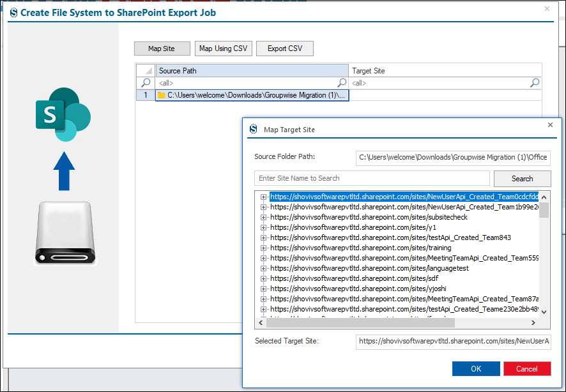Confirm with the OK button
Viewport: 566px width, 392px height.
tap(476, 368)
